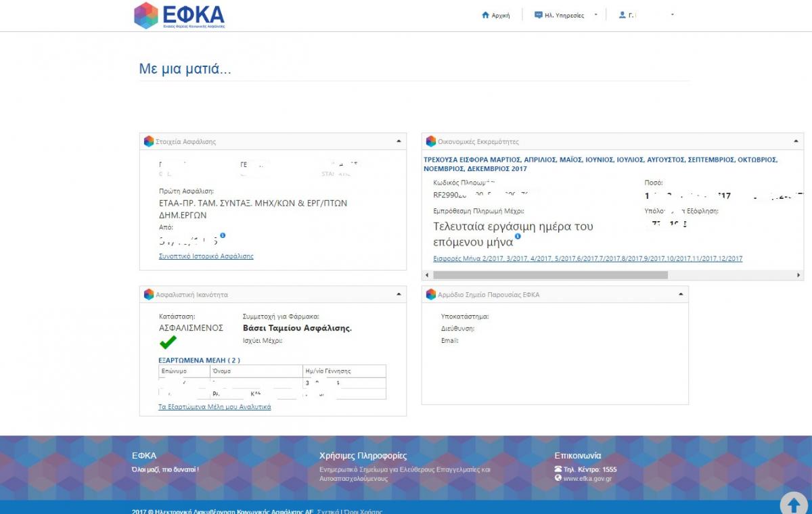Open Τα Εξαρτώμενα Μέλη μου Αναλυτικά link
Image resolution: width=812 pixels, height=514 pixels.
pos(215,407)
